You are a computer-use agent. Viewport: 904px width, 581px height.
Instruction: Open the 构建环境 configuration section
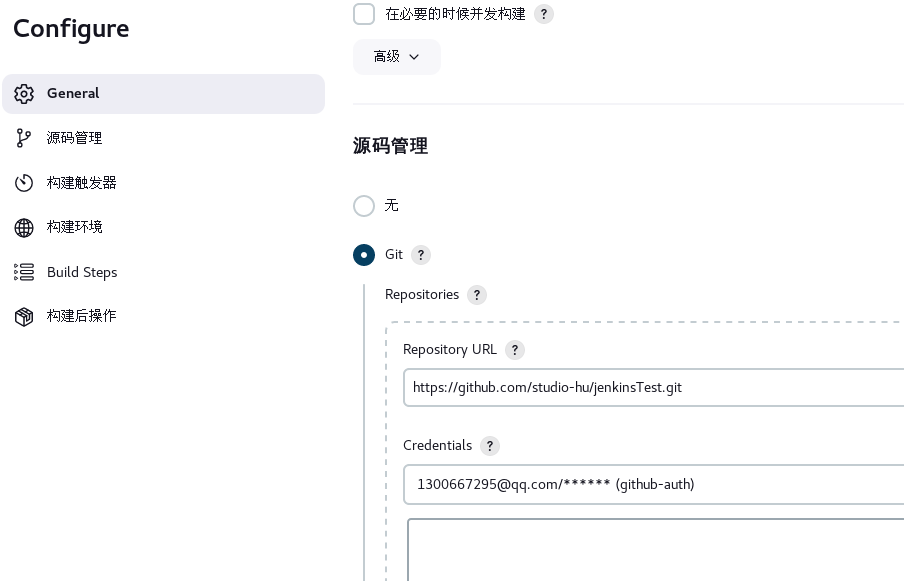pyautogui.click(x=74, y=227)
